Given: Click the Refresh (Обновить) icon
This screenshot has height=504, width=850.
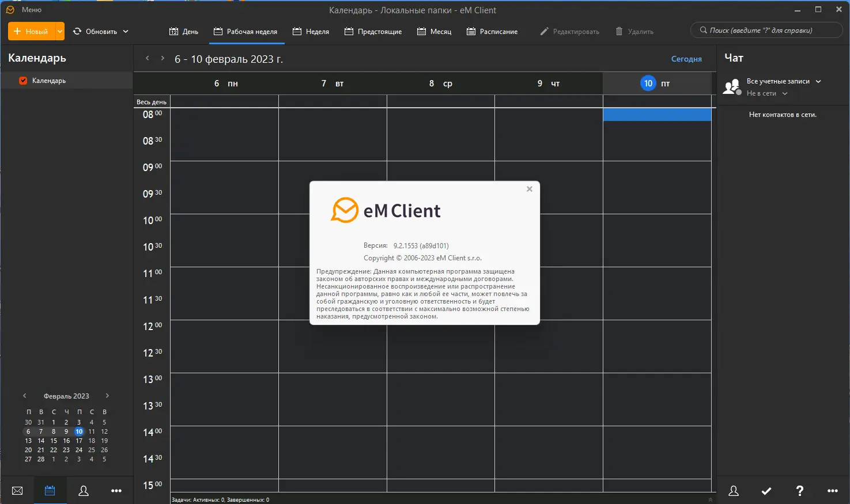Looking at the screenshot, I should pyautogui.click(x=77, y=31).
